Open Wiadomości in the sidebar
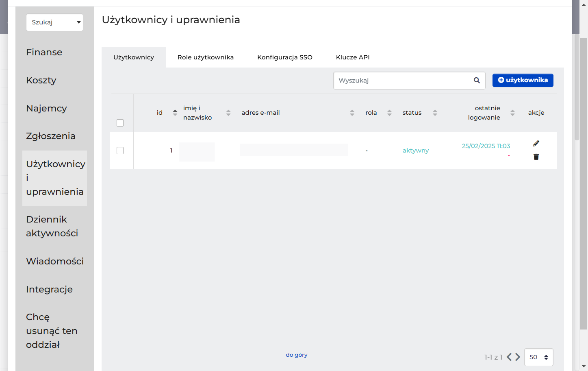The width and height of the screenshot is (588, 371). tap(54, 261)
